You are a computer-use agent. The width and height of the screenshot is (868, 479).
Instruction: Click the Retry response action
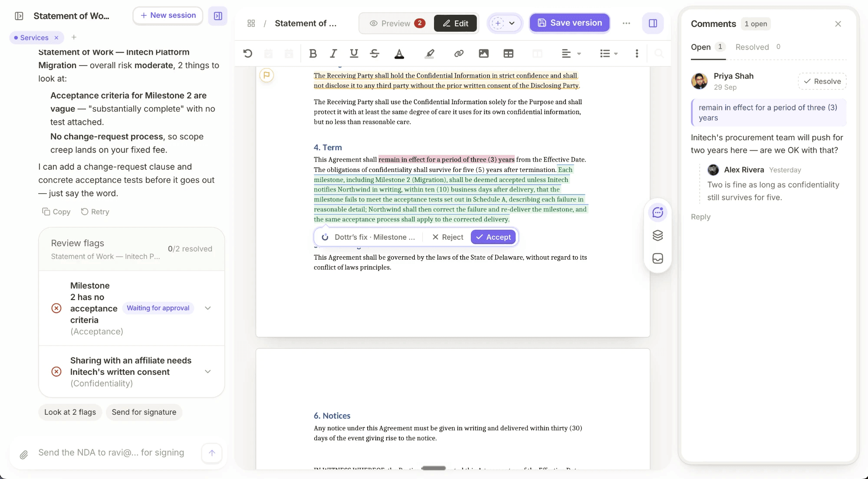pyautogui.click(x=95, y=212)
